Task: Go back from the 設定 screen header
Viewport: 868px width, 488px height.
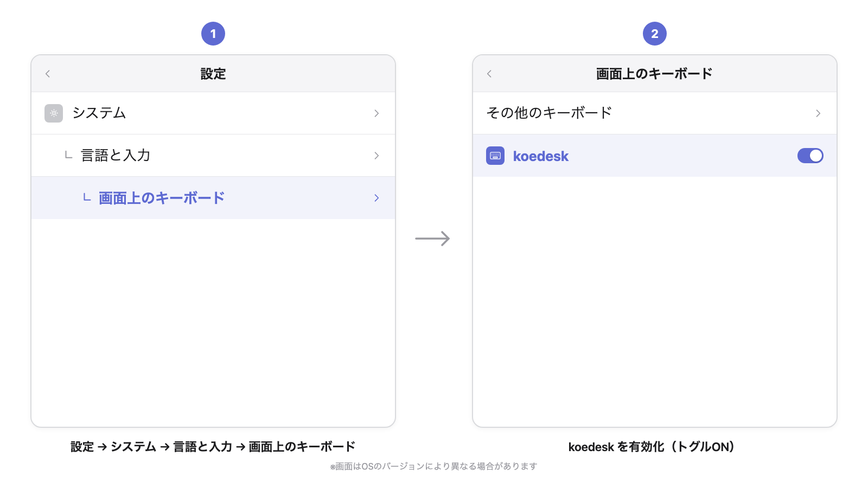Action: pos(48,74)
